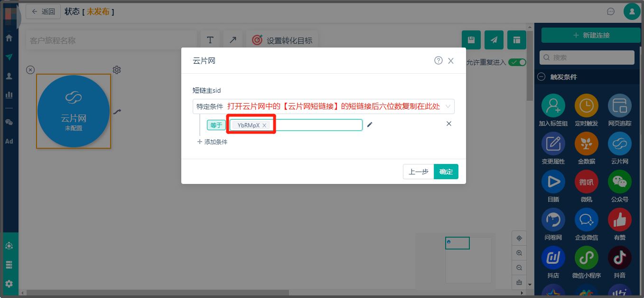Click the 等于 operator tag
This screenshot has height=298, width=644.
tap(216, 125)
